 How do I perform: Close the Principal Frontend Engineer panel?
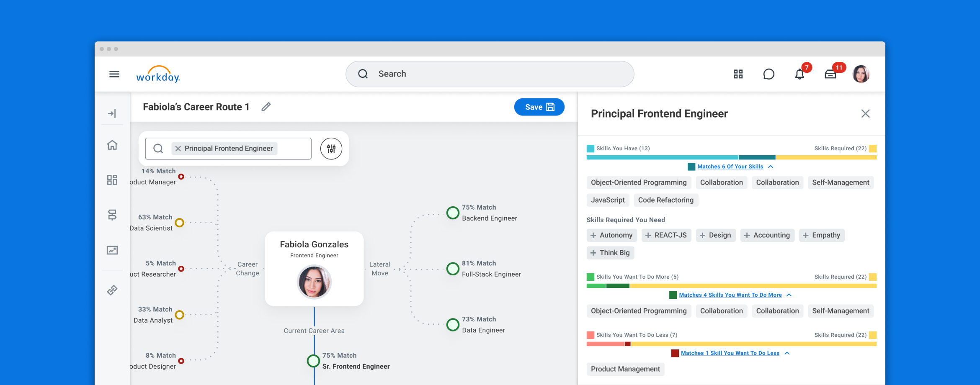[865, 113]
